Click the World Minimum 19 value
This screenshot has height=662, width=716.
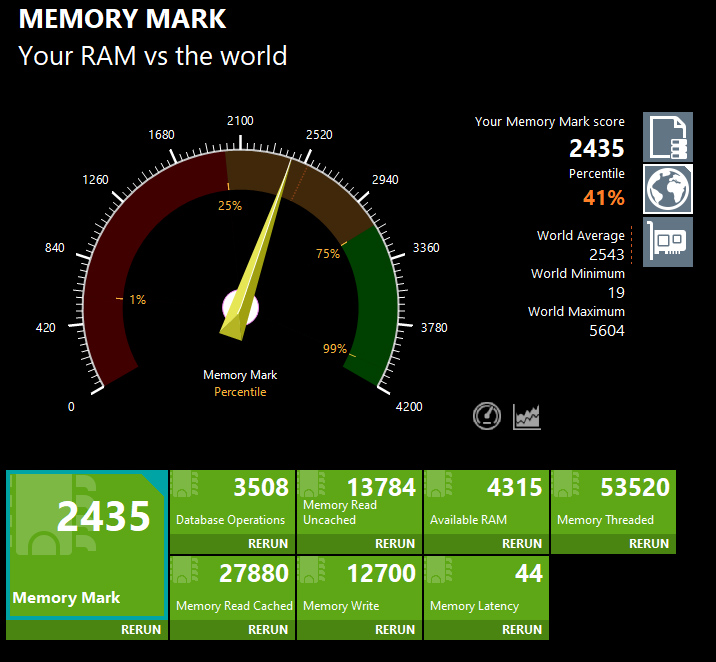pos(616,293)
